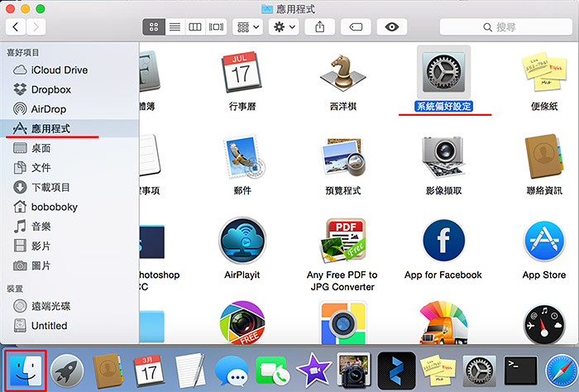
Task: Open Terminal in the Dock
Action: [520, 371]
